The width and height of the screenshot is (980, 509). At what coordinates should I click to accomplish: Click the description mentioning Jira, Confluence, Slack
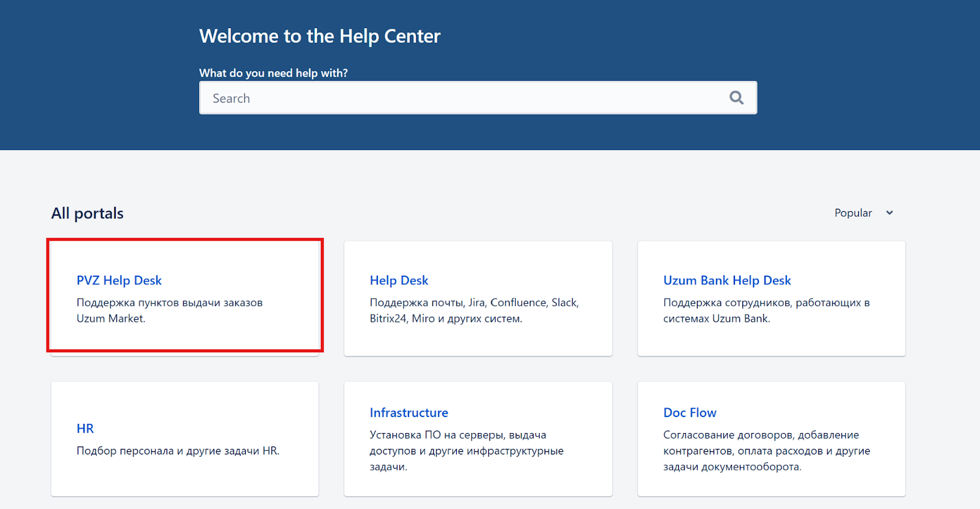tap(473, 311)
